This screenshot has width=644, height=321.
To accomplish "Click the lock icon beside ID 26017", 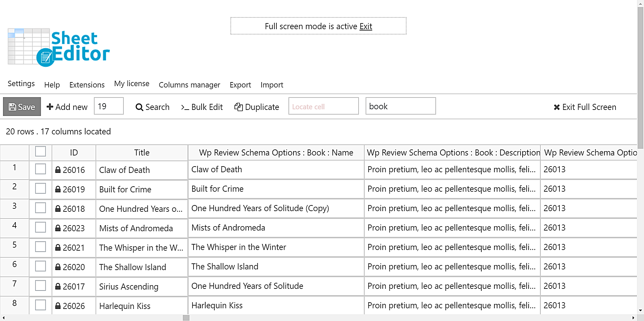I will click(x=58, y=286).
